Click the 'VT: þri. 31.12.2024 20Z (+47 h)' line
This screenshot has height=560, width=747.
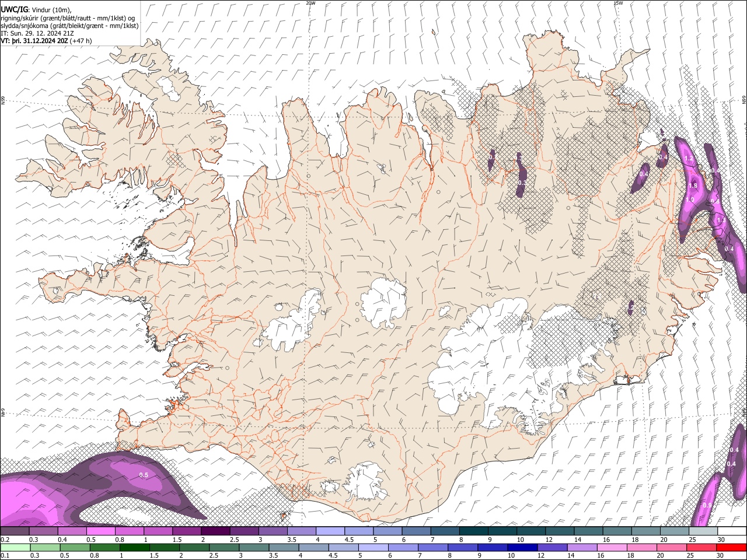coord(46,41)
